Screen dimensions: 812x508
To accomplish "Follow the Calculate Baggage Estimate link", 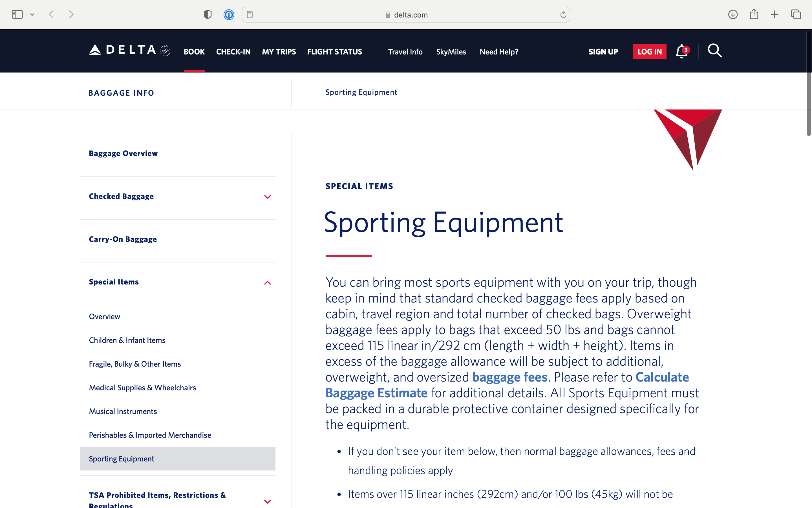I will 507,385.
